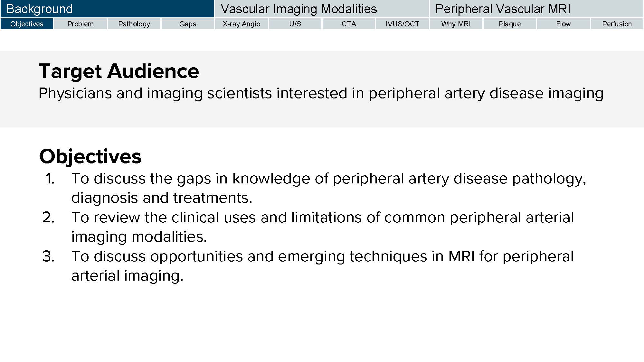This screenshot has width=644, height=362.
Task: Click the Objectives slide heading
Action: click(x=90, y=156)
